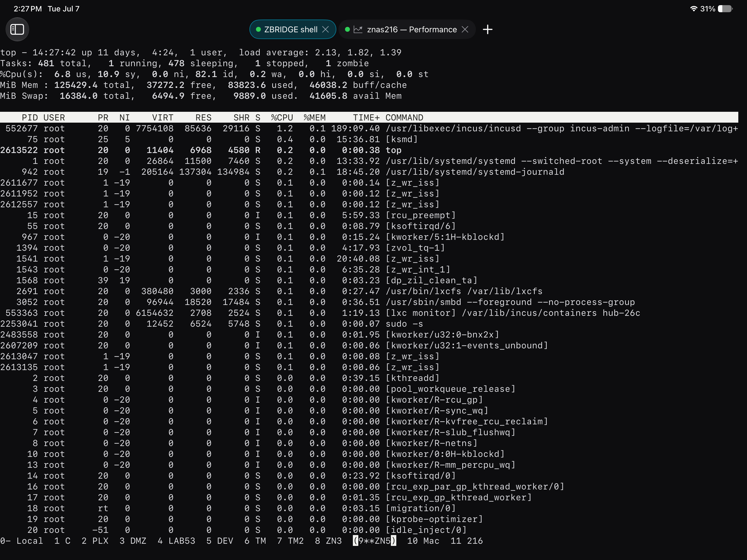Select tmux window 5 DEV

pos(220,541)
